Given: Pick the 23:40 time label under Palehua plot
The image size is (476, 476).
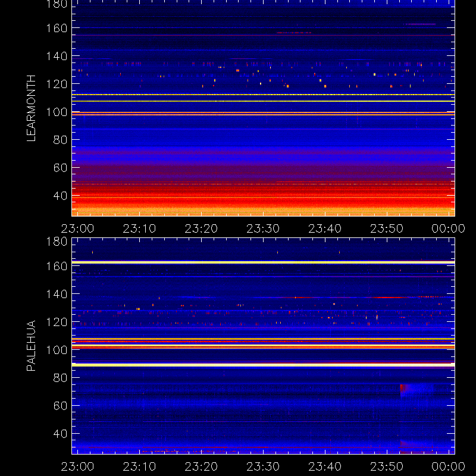Looking at the screenshot, I should 325,466.
